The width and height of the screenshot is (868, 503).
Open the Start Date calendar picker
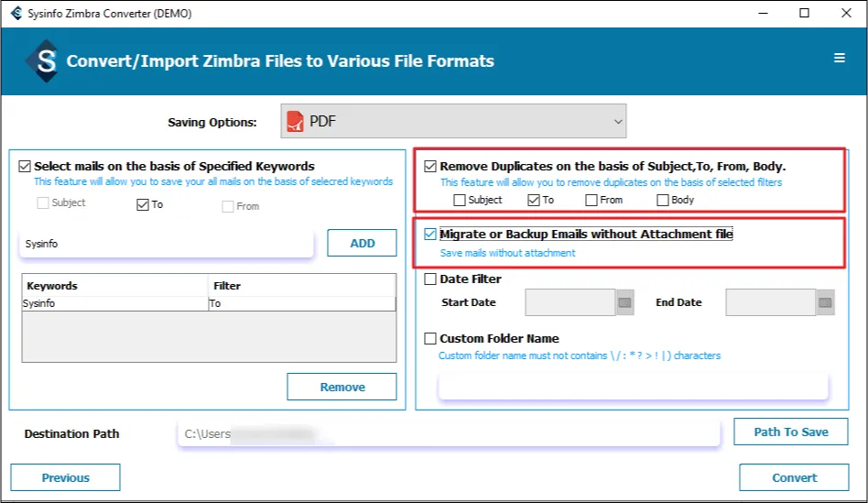[x=625, y=302]
